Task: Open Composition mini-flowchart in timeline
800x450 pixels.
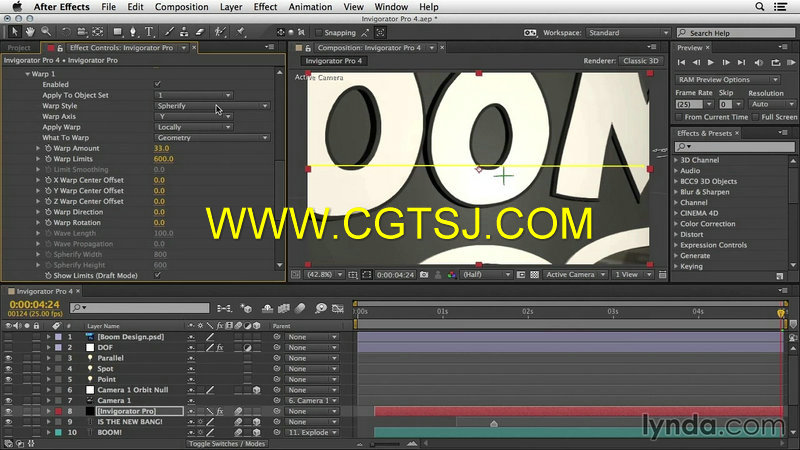Action: (x=224, y=308)
